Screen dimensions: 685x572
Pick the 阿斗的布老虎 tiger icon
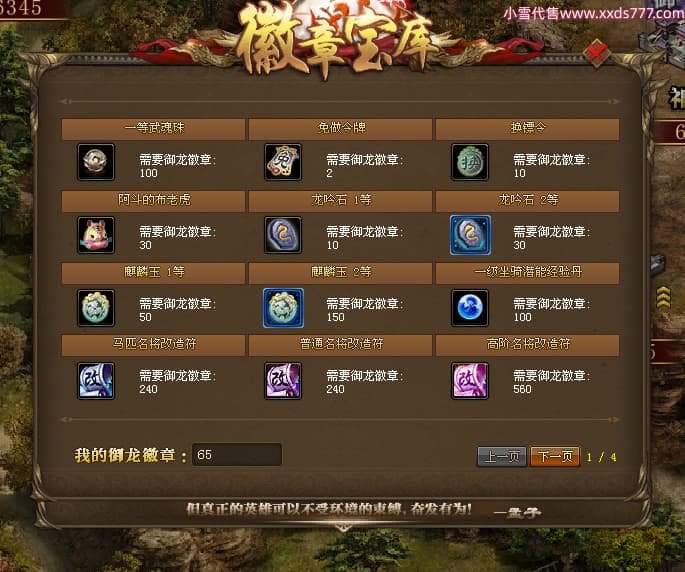click(96, 235)
